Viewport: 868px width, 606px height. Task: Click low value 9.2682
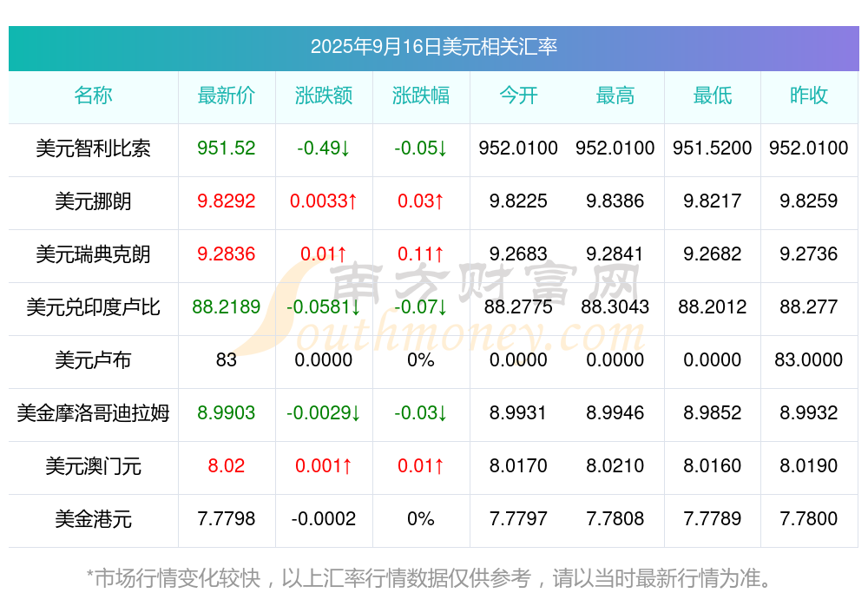712,254
